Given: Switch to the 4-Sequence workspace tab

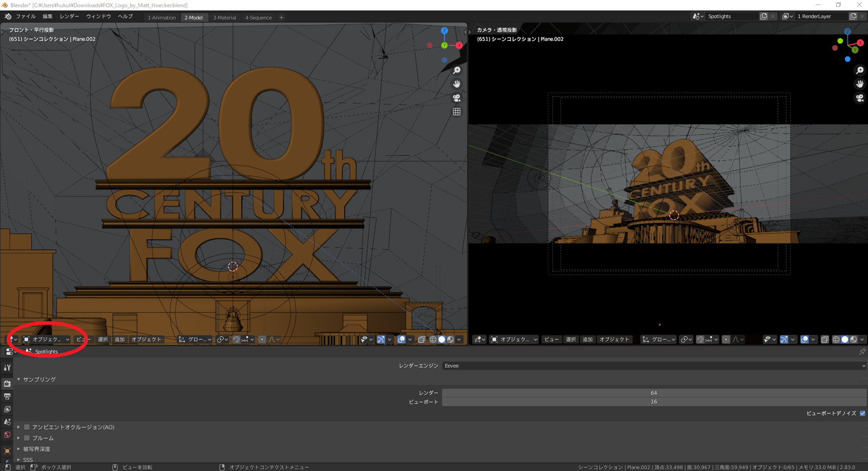Looking at the screenshot, I should coord(258,18).
